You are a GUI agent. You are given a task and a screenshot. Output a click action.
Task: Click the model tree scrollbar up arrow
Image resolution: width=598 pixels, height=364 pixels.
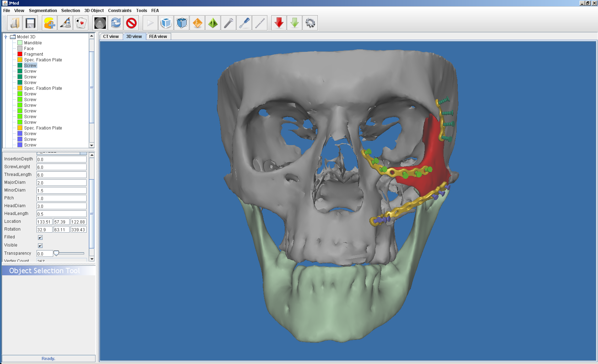[x=92, y=36]
